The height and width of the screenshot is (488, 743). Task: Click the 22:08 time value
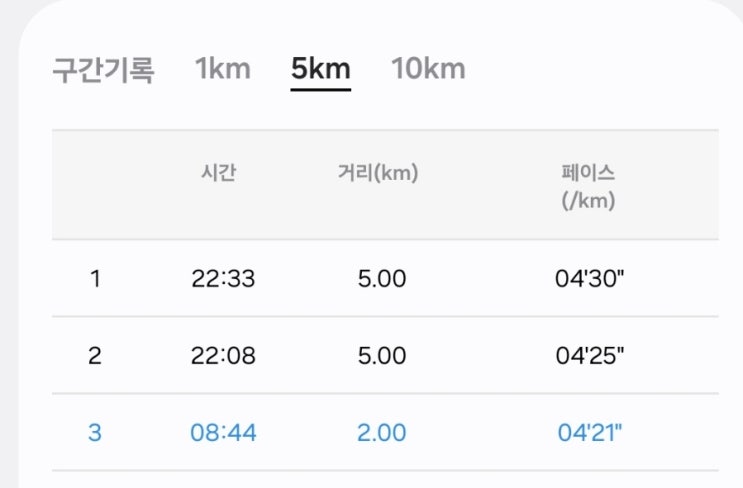coord(223,355)
